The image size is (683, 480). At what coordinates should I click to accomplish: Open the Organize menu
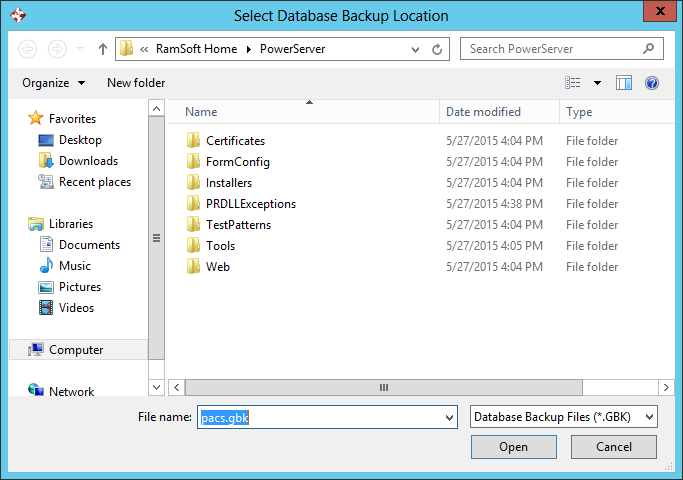tap(53, 83)
